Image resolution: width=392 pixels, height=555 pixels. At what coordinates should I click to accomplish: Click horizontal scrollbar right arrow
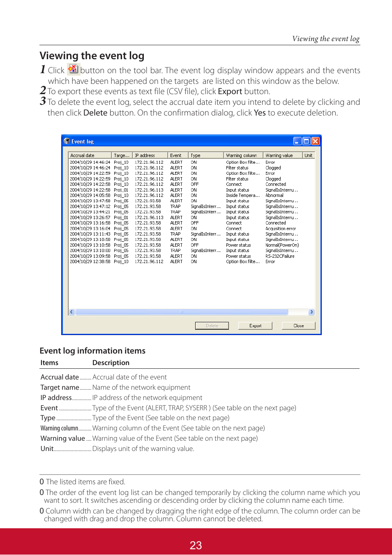(x=311, y=312)
